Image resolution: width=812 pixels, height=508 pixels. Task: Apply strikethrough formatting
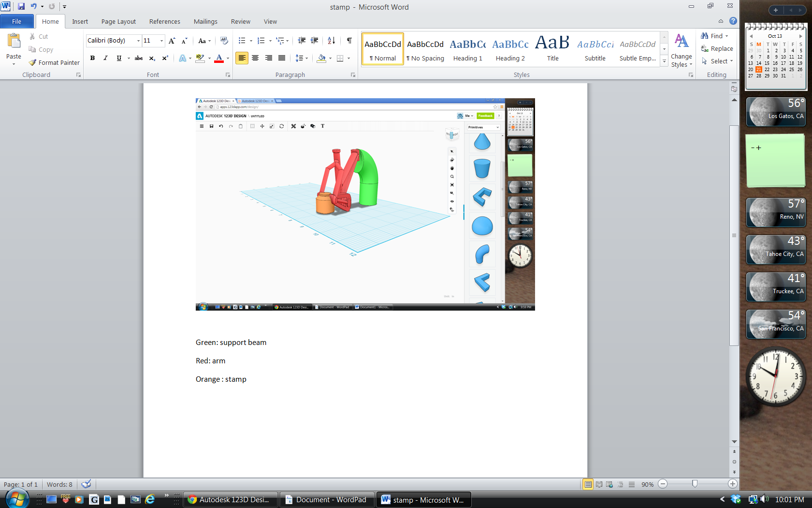click(139, 58)
